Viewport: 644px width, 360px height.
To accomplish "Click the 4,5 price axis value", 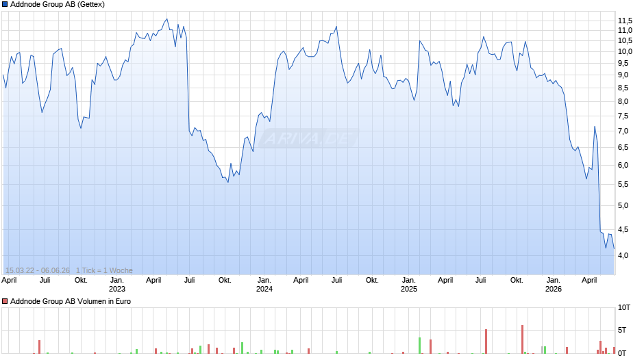I will tap(623, 229).
